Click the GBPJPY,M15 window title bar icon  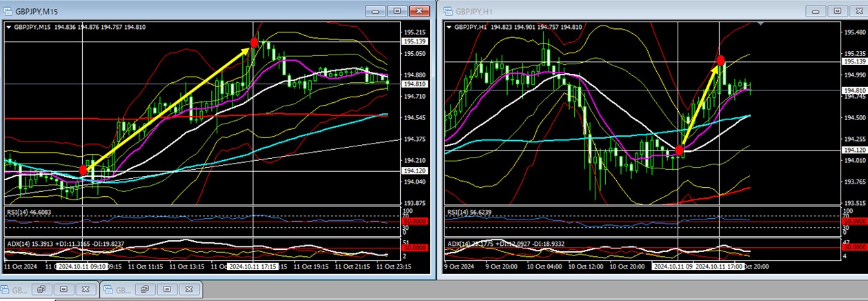pyautogui.click(x=8, y=11)
